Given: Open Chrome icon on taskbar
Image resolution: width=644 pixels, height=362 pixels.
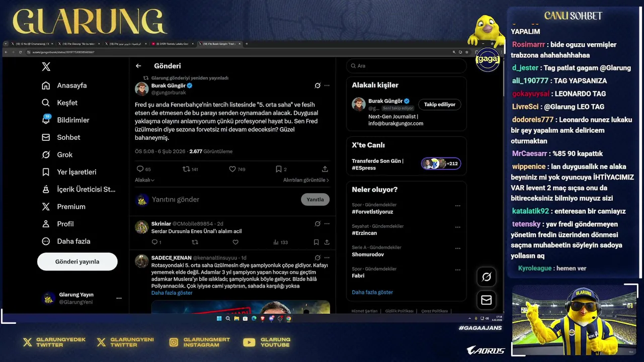Looking at the screenshot, I should point(289,318).
